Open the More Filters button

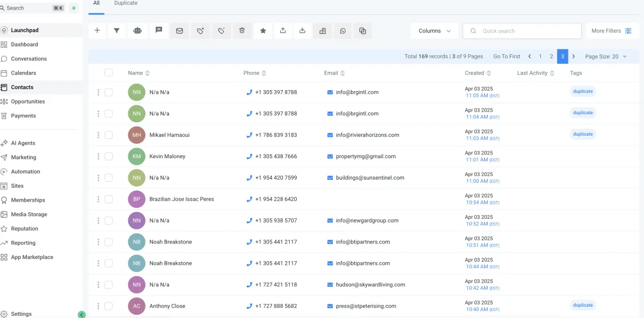611,31
